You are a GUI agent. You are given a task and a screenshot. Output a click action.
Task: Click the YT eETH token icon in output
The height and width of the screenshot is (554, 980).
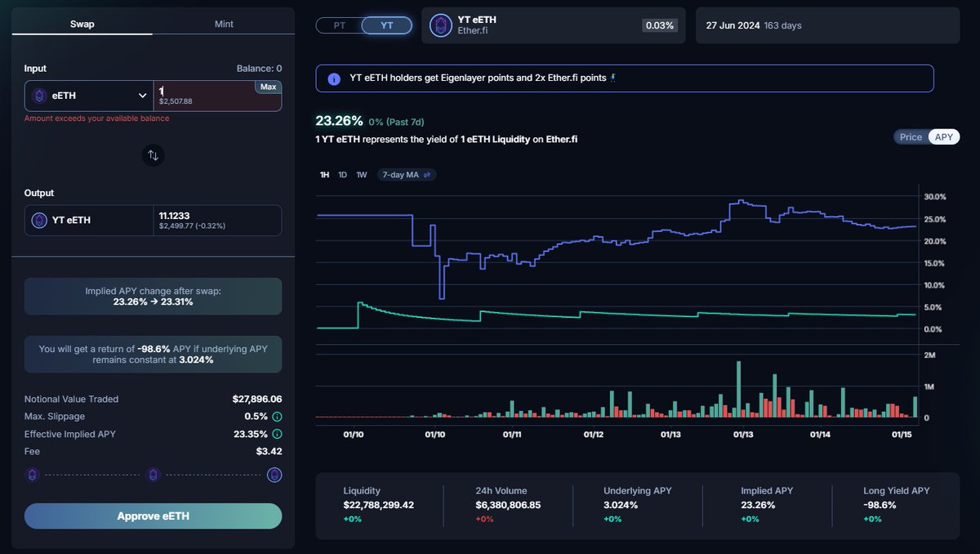click(x=39, y=220)
